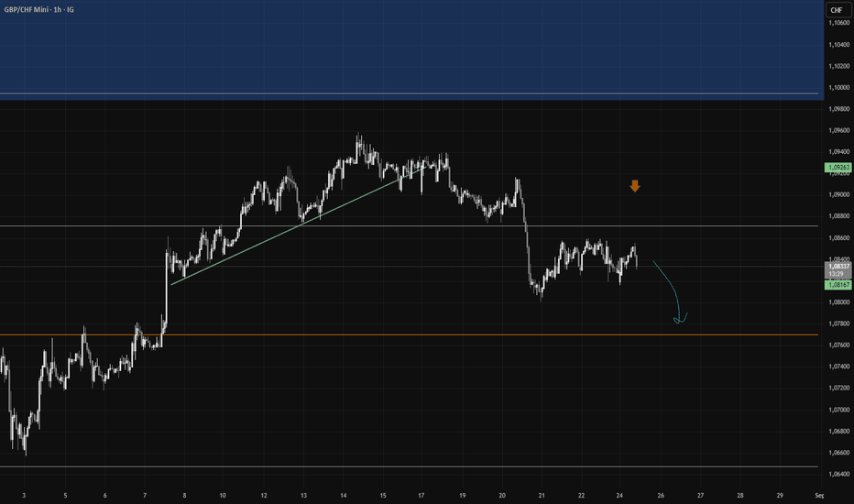Click the 1,10400 price axis value
Image resolution: width=854 pixels, height=504 pixels.
pos(838,45)
